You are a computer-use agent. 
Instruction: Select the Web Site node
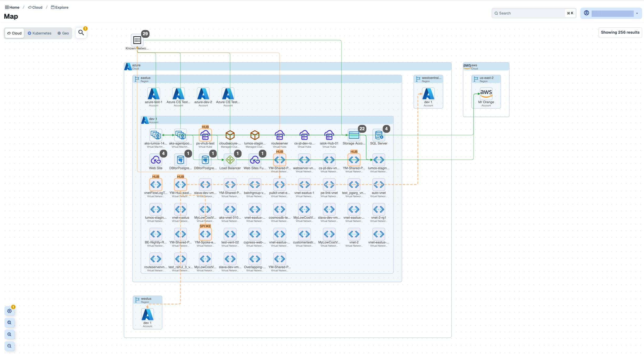[x=156, y=160]
